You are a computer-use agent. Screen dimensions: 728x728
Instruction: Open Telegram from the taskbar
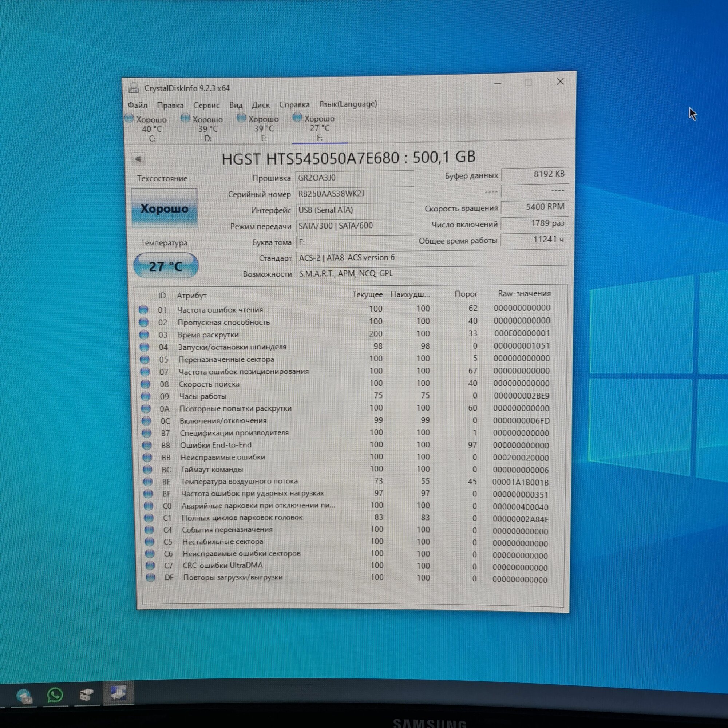[24, 696]
